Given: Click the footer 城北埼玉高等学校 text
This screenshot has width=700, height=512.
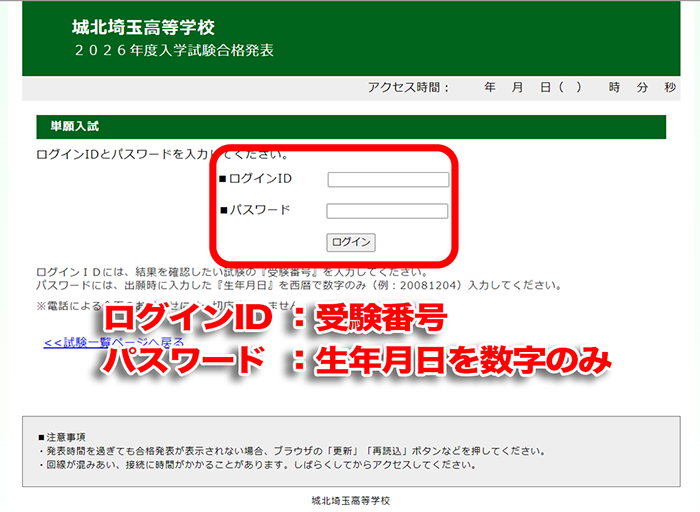Looking at the screenshot, I should tap(350, 499).
